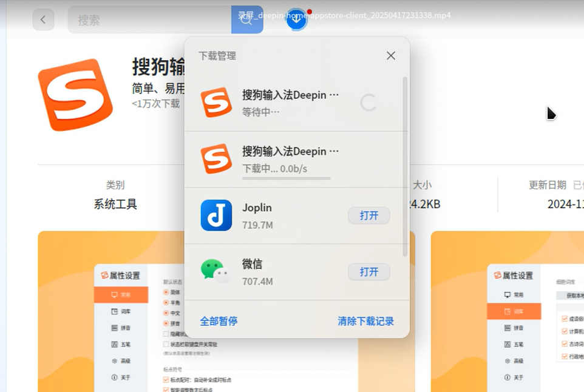This screenshot has width=584, height=392.
Task: Select the Sogou icon of the 下载中 entry
Action: coord(216,159)
